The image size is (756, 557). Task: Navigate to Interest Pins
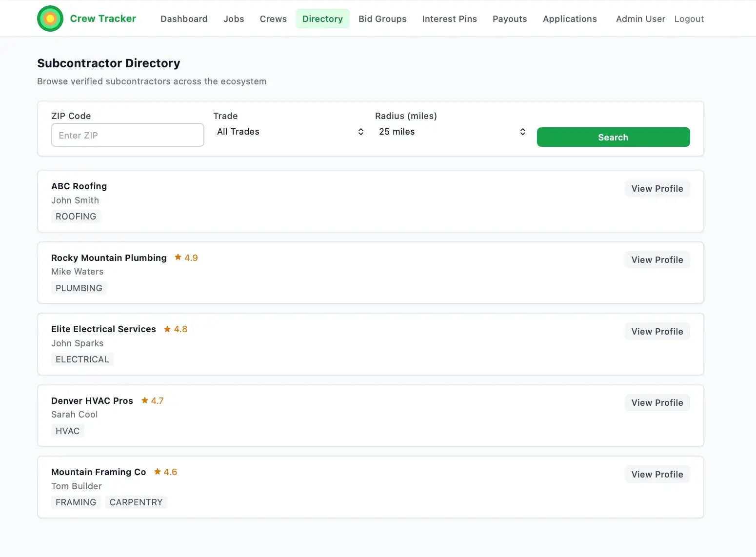[450, 19]
